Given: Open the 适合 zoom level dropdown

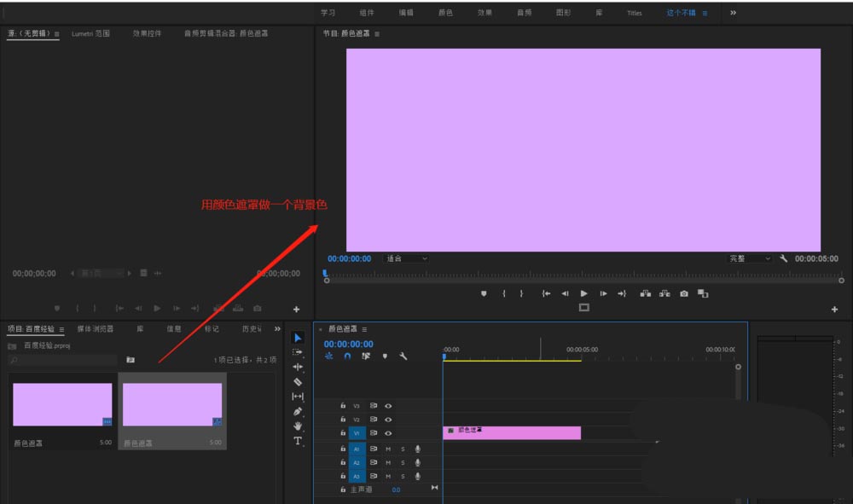Looking at the screenshot, I should click(x=404, y=258).
